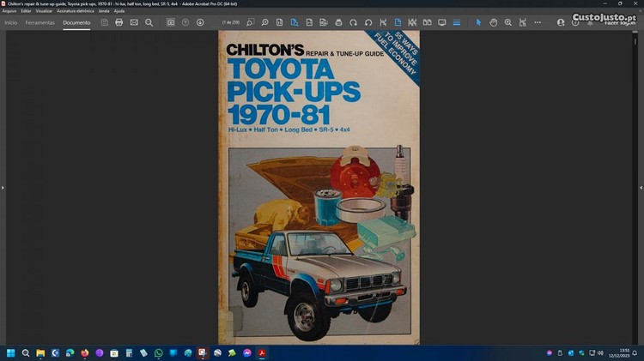Switch to the Início tab
Image resolution: width=644 pixels, height=361 pixels.
tap(11, 22)
